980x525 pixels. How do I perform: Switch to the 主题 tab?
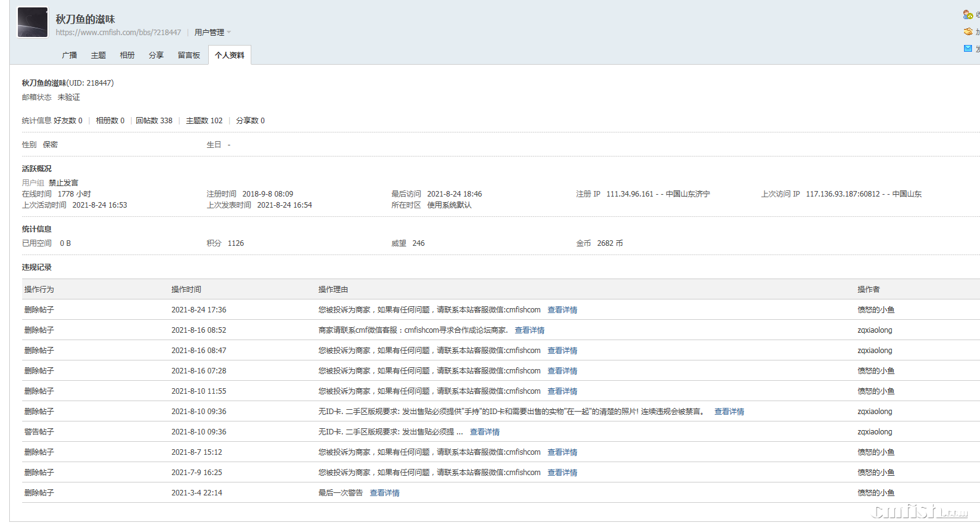coord(99,55)
